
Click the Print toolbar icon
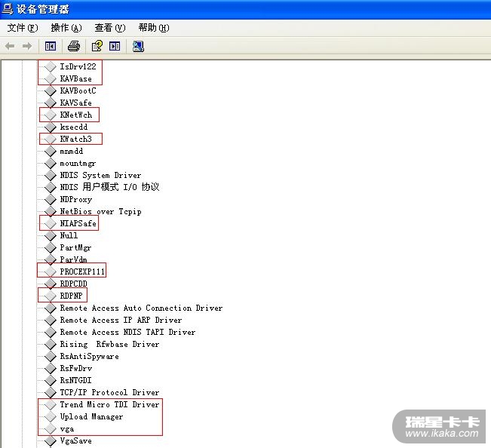74,46
